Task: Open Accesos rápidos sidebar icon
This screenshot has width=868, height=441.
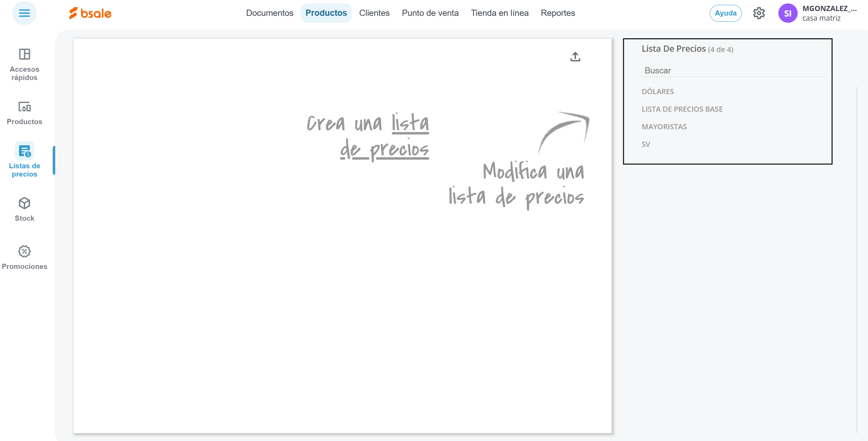Action: coord(24,54)
